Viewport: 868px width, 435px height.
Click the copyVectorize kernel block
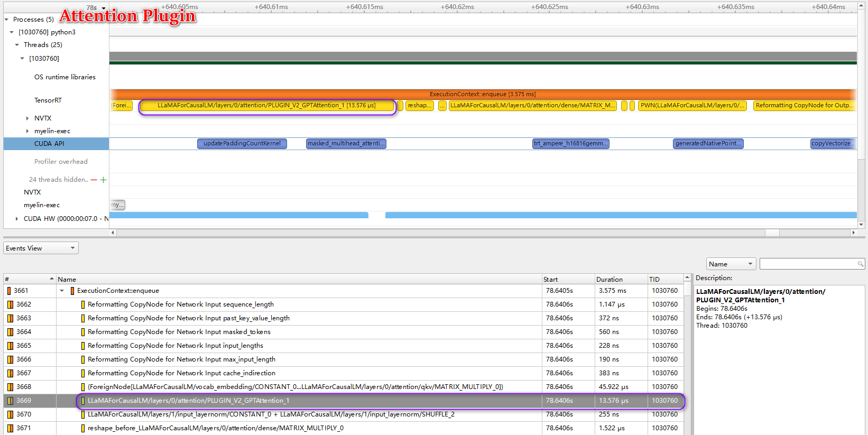(x=834, y=144)
